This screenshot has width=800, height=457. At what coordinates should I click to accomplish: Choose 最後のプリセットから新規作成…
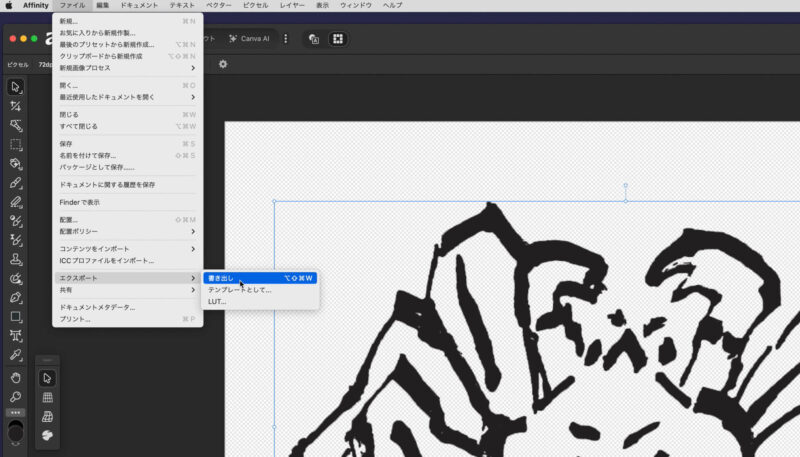[x=128, y=44]
